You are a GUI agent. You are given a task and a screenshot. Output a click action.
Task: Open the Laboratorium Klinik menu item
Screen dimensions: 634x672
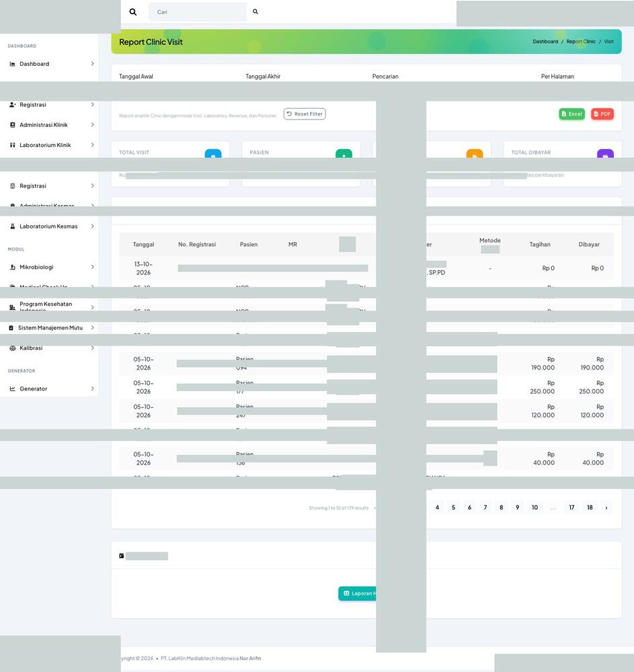click(x=49, y=145)
